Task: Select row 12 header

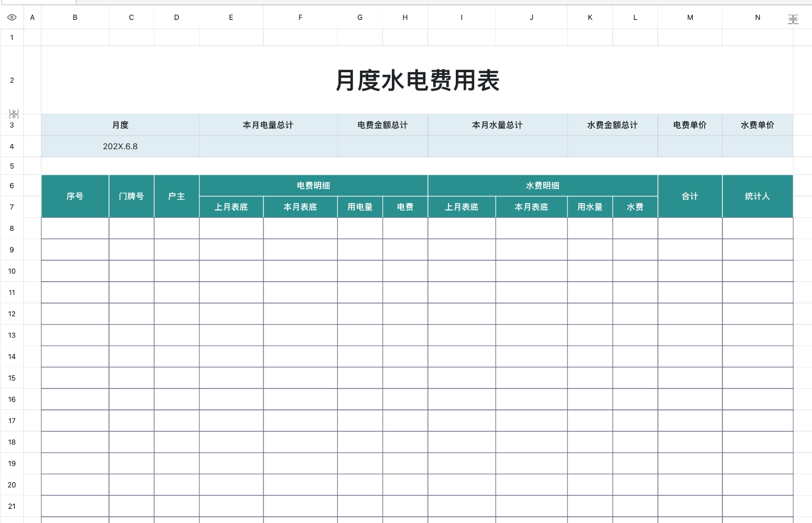Action: click(x=12, y=314)
